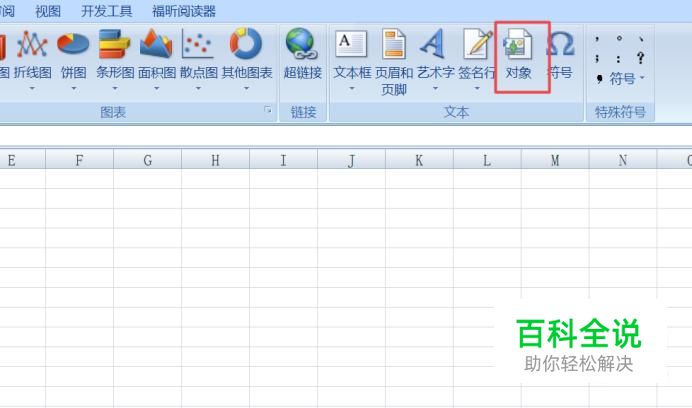Select column G header
The image size is (692, 408).
147,160
